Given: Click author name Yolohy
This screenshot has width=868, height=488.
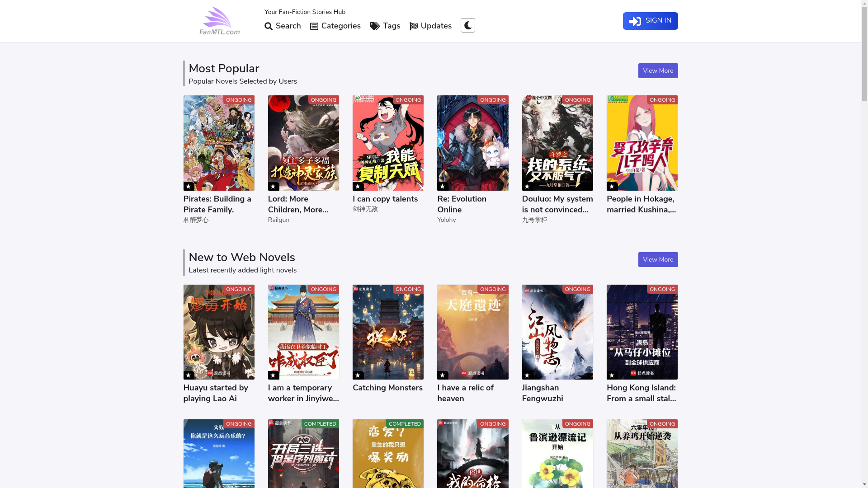Looking at the screenshot, I should click(x=446, y=220).
